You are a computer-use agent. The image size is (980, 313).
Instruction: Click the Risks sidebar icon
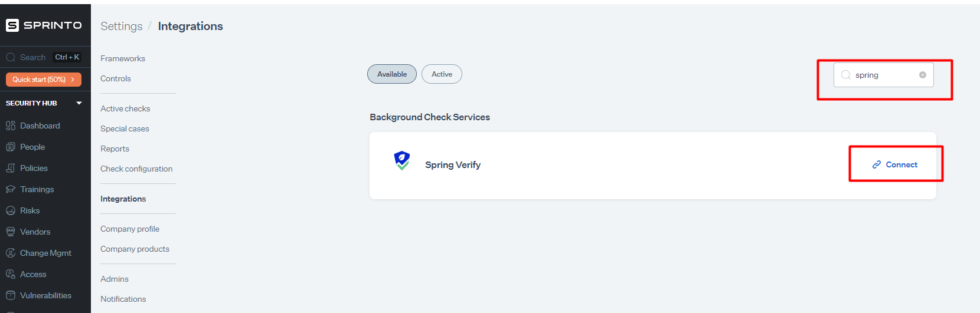click(11, 210)
